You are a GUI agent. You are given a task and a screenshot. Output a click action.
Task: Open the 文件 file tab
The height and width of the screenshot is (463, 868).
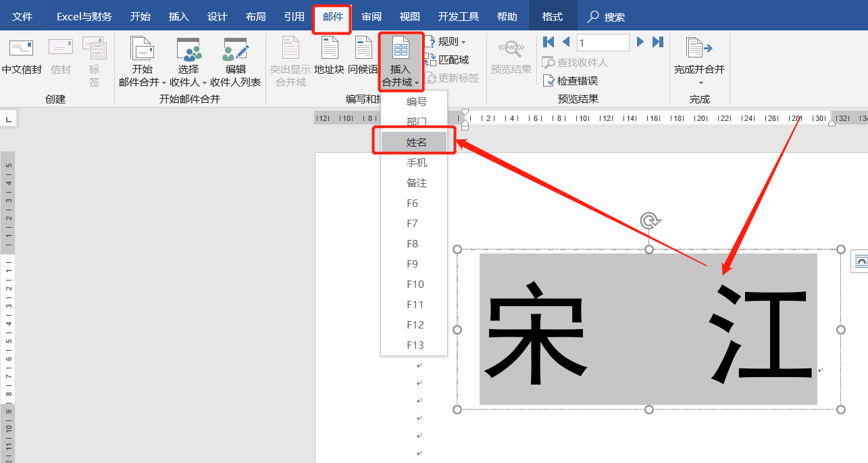point(22,17)
